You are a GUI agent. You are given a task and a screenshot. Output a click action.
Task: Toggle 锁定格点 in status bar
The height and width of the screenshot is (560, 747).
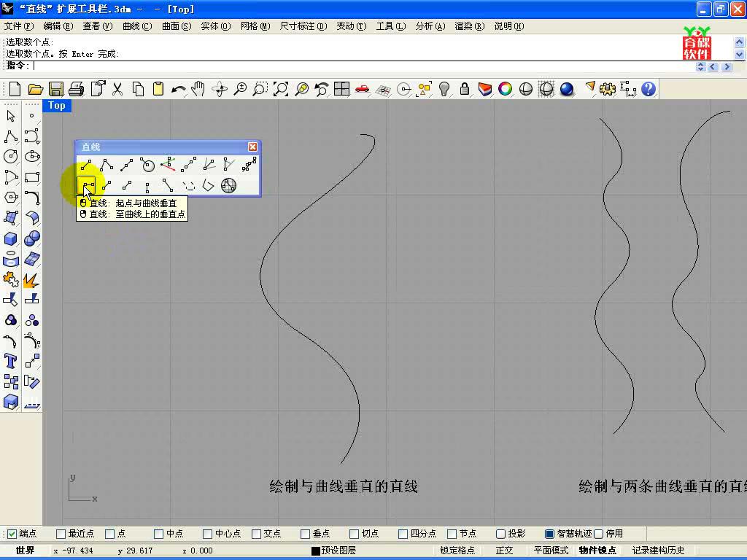click(x=457, y=551)
